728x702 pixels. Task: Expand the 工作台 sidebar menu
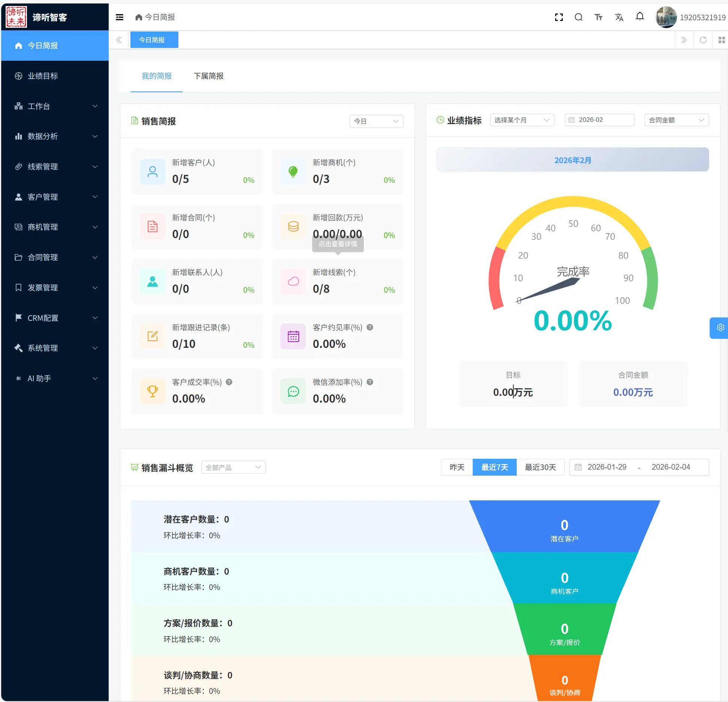55,106
